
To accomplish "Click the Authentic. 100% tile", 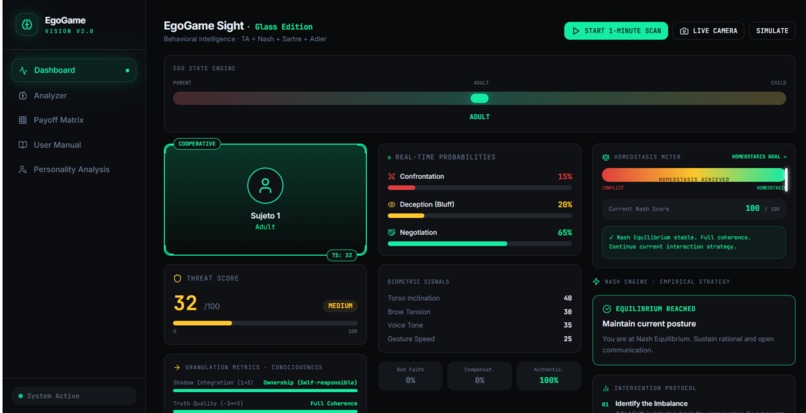I will point(548,376).
